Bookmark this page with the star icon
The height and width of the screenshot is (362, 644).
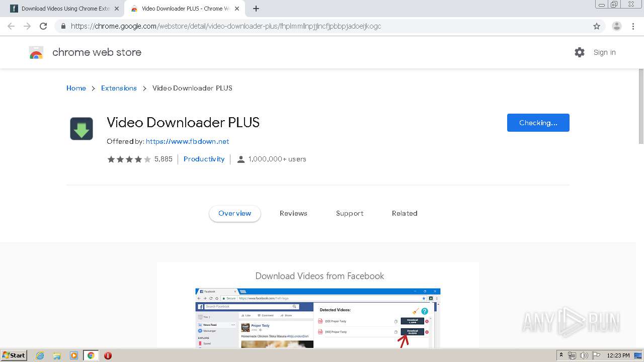click(x=597, y=26)
